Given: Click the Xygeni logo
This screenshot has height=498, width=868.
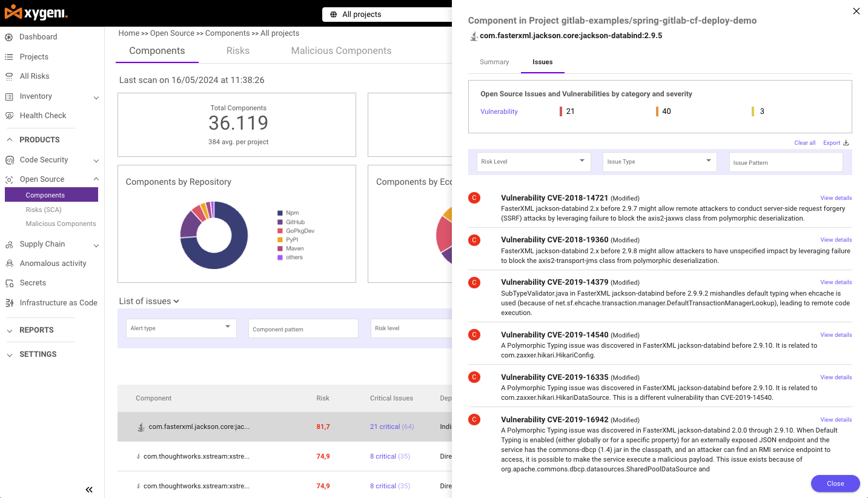Looking at the screenshot, I should [x=36, y=13].
